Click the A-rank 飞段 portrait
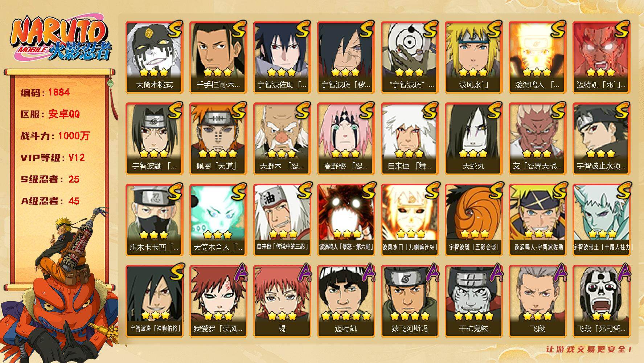Viewport: 644px width, 363px height. pyautogui.click(x=537, y=301)
